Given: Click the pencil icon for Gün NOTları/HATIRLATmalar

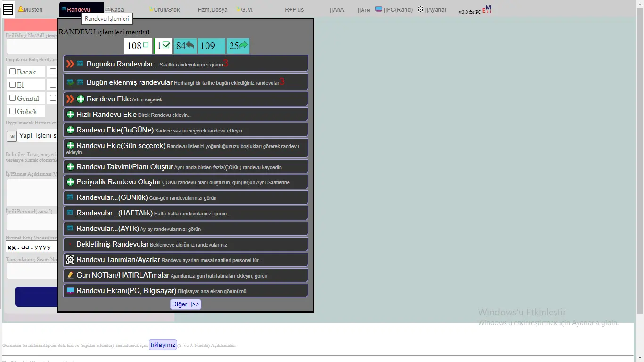Looking at the screenshot, I should click(70, 275).
